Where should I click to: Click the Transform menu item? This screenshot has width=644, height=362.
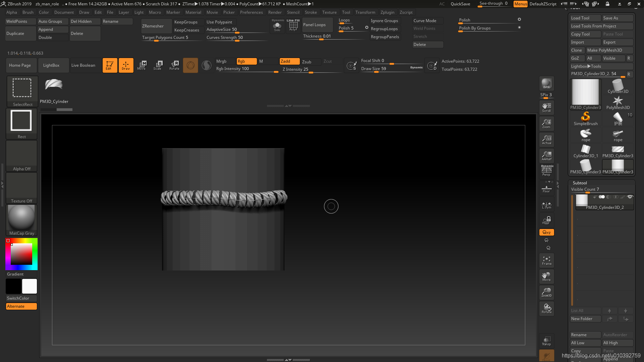365,12
